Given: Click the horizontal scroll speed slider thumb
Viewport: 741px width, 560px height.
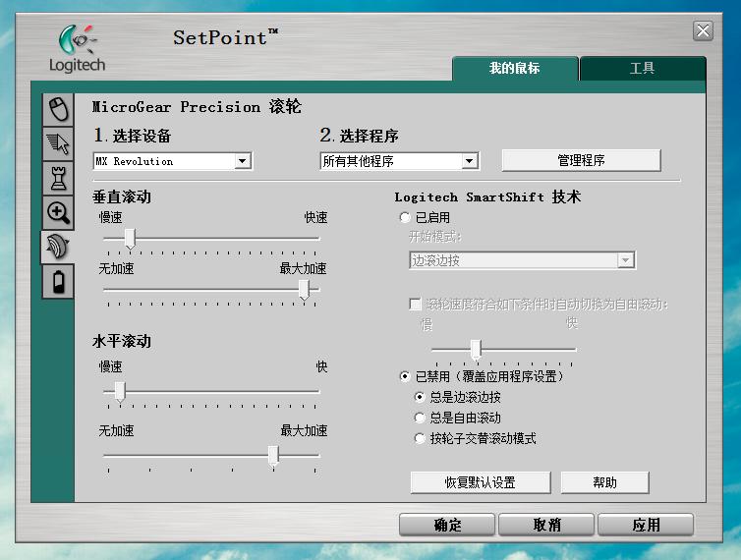Looking at the screenshot, I should pyautogui.click(x=120, y=392).
